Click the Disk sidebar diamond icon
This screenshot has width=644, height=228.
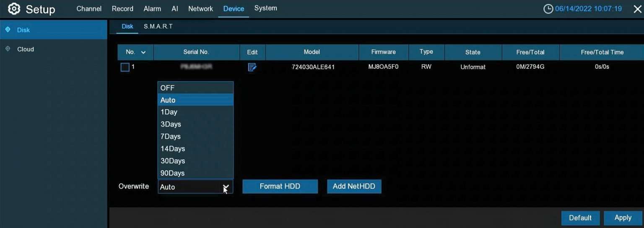(x=8, y=30)
